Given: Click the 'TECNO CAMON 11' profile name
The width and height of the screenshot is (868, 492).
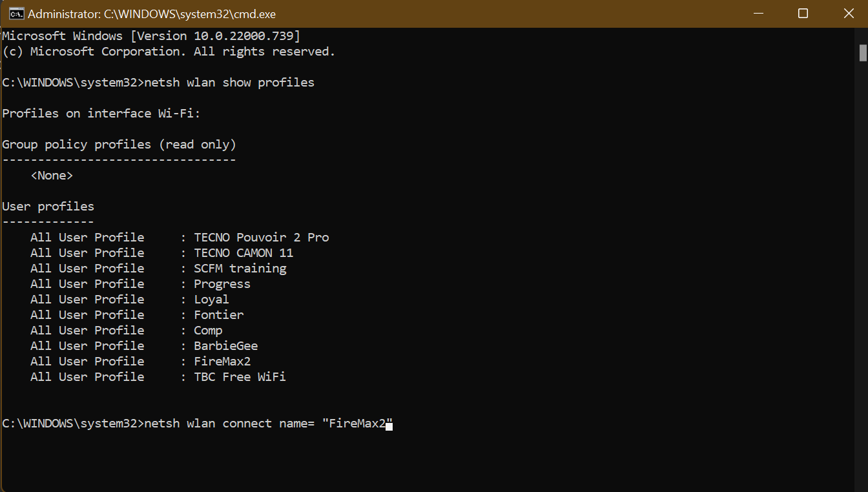Looking at the screenshot, I should [243, 253].
